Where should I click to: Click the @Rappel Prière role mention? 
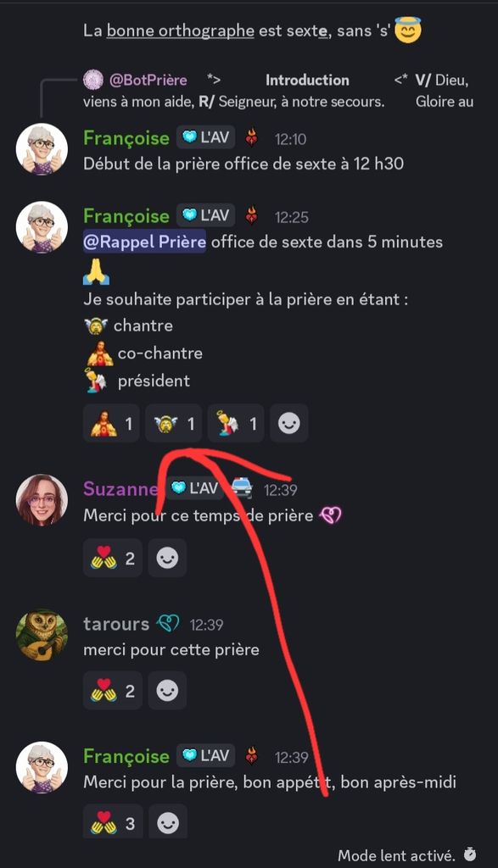tap(144, 242)
